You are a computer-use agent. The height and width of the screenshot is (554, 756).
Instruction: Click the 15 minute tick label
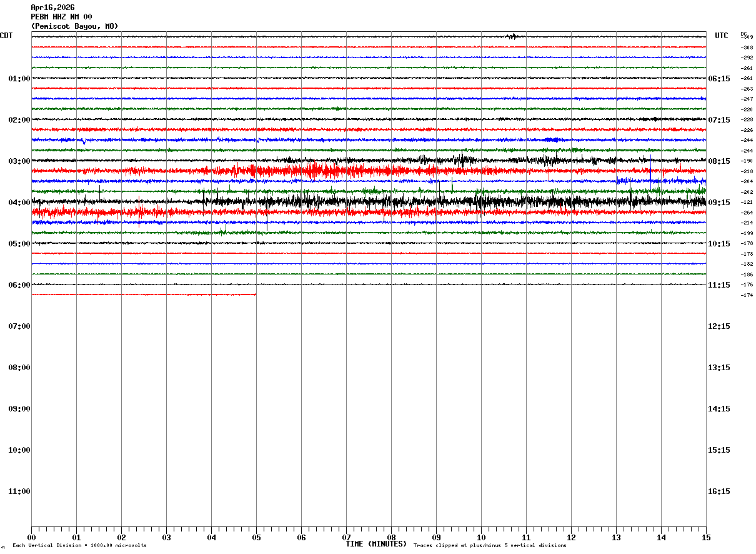pos(706,538)
